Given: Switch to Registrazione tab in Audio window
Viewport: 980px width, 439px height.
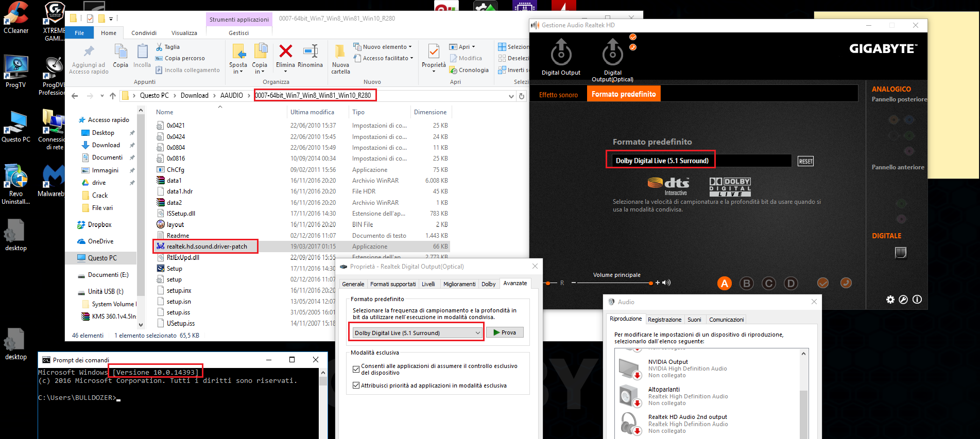Looking at the screenshot, I should point(664,320).
